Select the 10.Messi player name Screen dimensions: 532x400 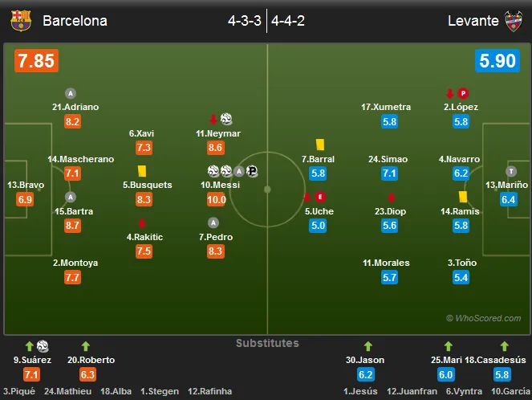(x=220, y=185)
